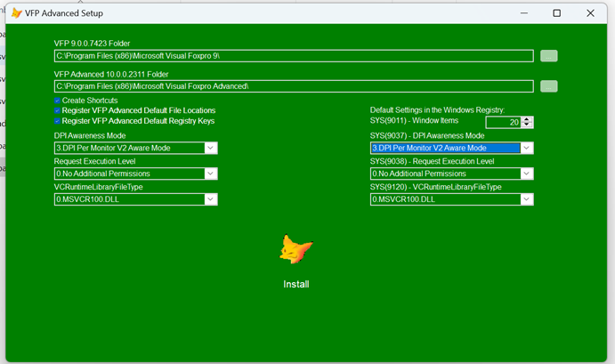Open the left Request Execution Level dropdown
Screen dimensions: 615x364
(211, 174)
